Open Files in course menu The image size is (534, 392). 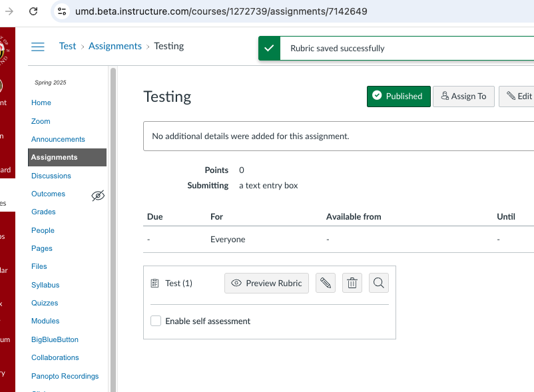pos(39,266)
